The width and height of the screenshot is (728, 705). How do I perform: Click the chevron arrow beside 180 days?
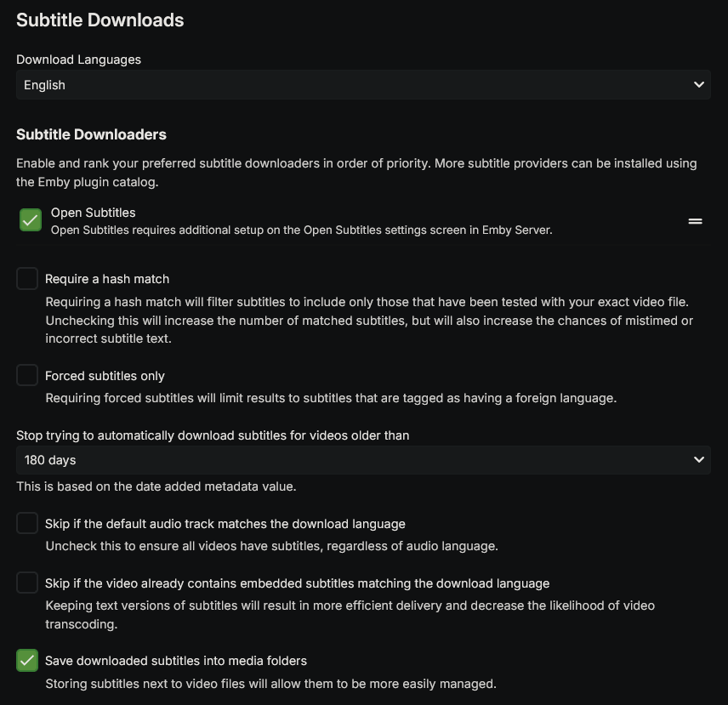[698, 460]
